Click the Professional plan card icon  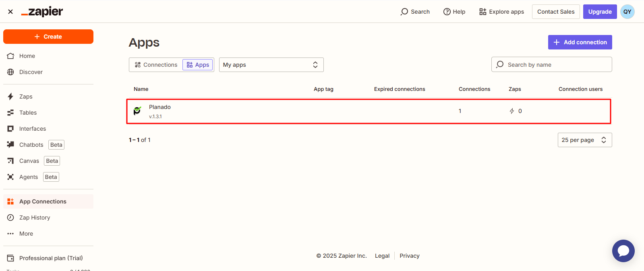tap(10, 258)
